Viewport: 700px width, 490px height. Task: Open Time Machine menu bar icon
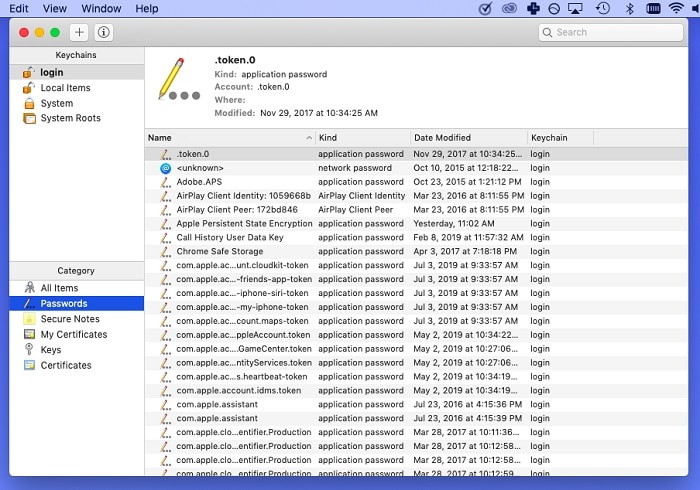point(603,8)
